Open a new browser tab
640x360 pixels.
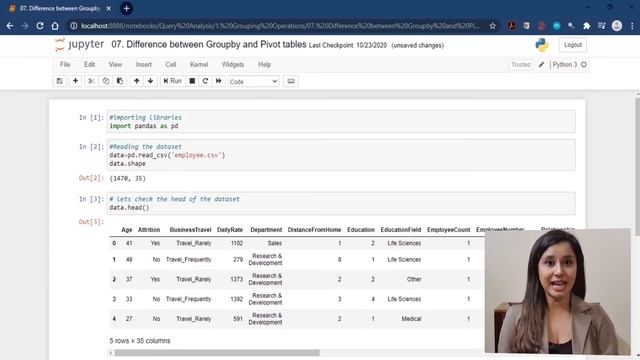[x=127, y=9]
